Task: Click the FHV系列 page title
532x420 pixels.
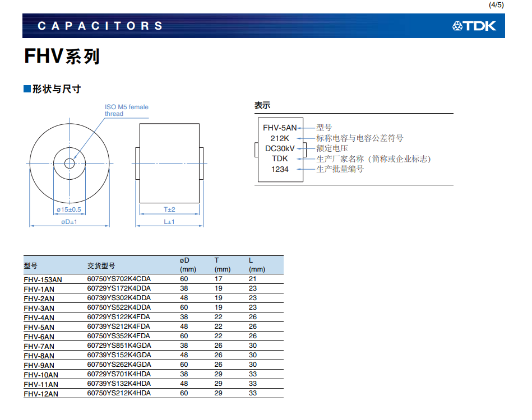Action: click(62, 57)
